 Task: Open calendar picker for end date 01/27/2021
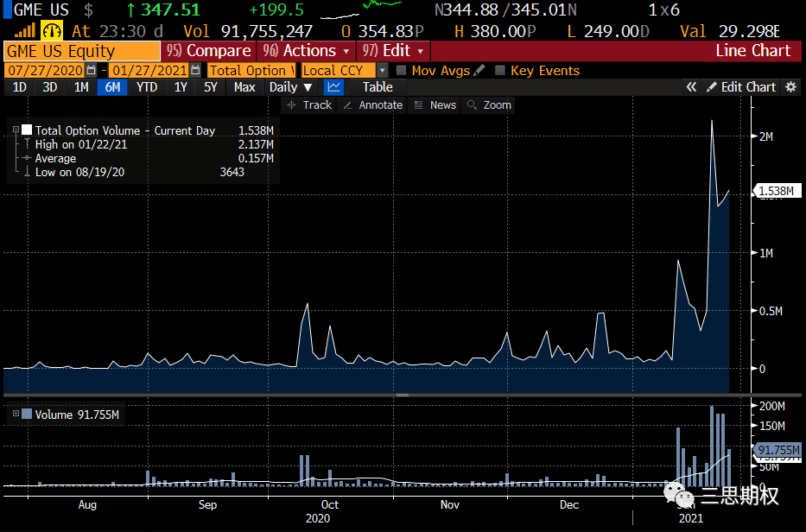195,70
